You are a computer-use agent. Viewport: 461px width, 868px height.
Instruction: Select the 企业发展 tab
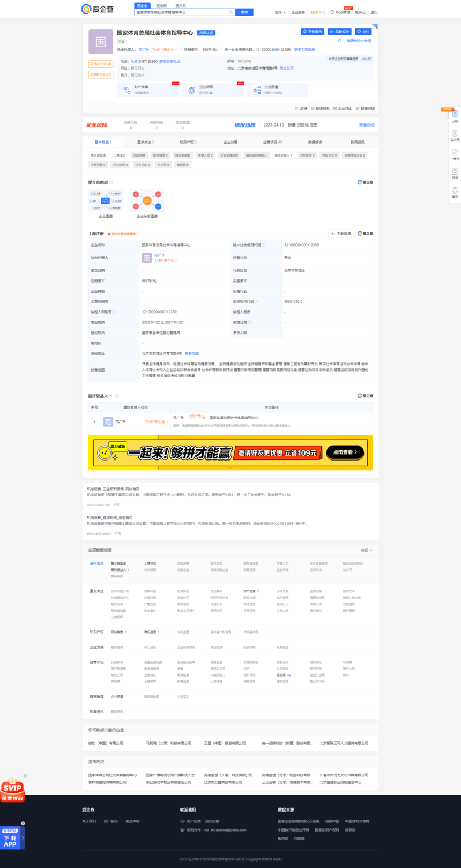(x=230, y=142)
